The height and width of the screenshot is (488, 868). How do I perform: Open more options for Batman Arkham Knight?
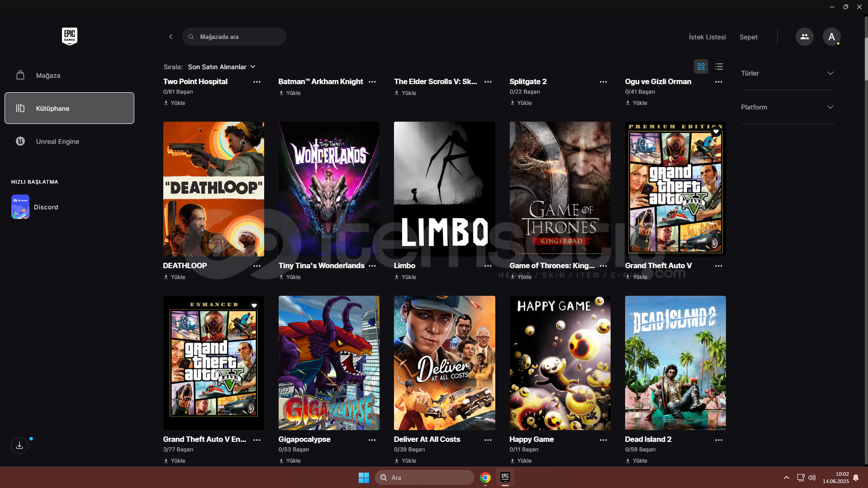[372, 82]
